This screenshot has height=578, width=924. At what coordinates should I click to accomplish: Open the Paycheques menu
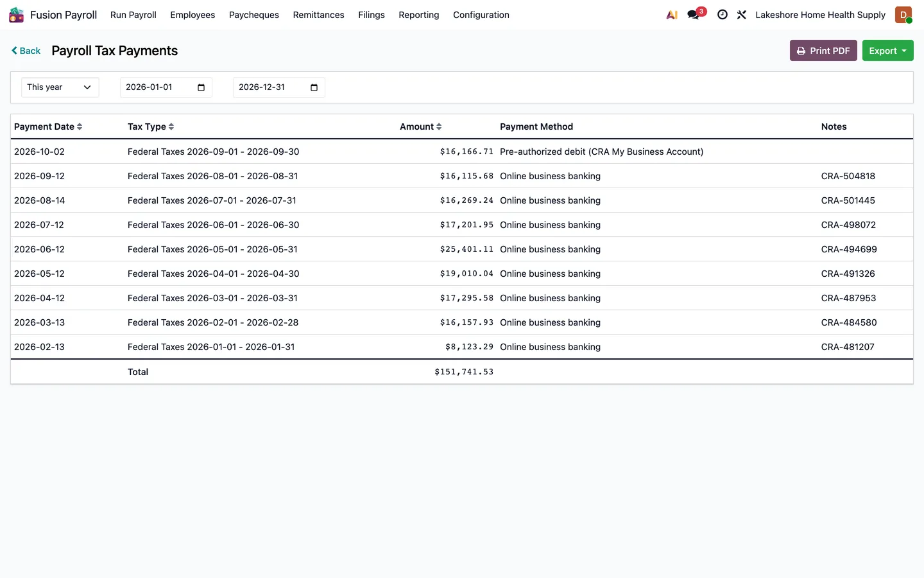[x=254, y=15]
